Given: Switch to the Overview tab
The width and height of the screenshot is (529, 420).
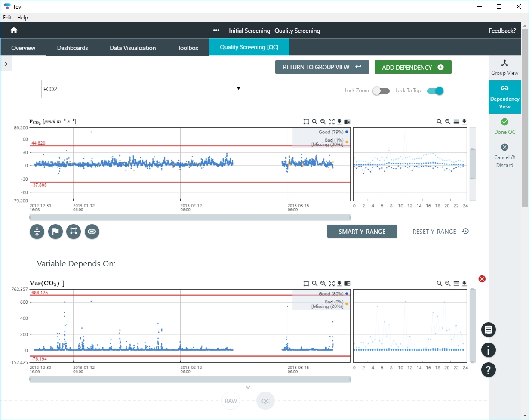Looking at the screenshot, I should coord(23,48).
